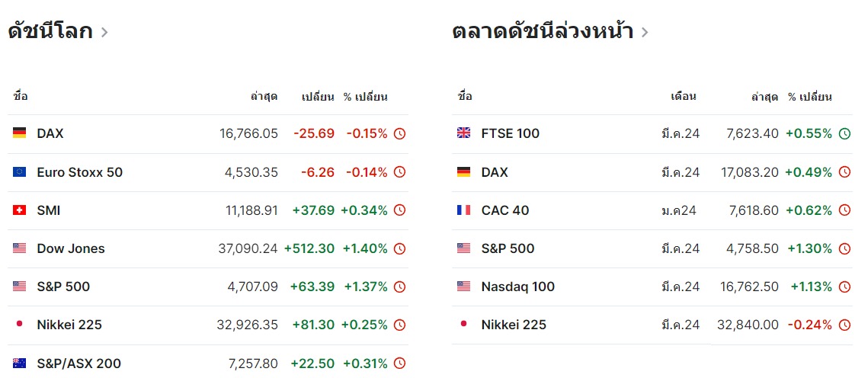Click the เดือน column header in futures table
868x378 pixels.
tap(684, 97)
